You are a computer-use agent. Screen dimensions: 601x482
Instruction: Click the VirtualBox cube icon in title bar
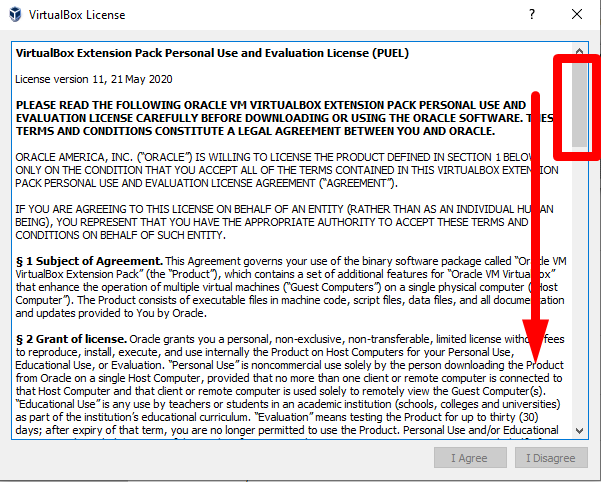[x=15, y=15]
